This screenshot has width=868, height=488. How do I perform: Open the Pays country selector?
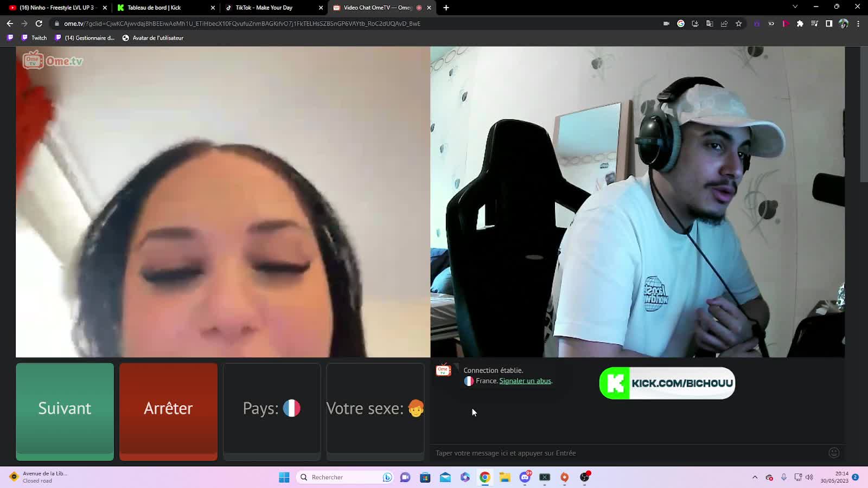click(x=272, y=409)
